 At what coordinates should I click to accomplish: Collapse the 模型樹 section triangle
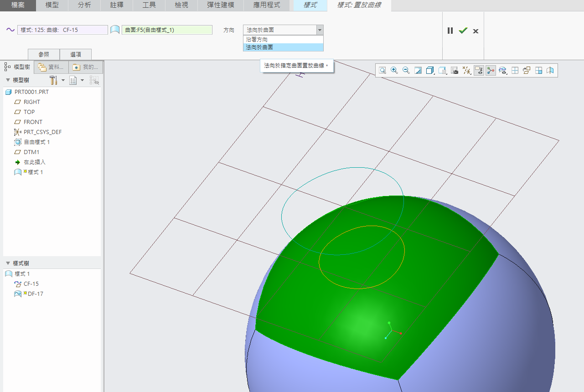(x=8, y=80)
